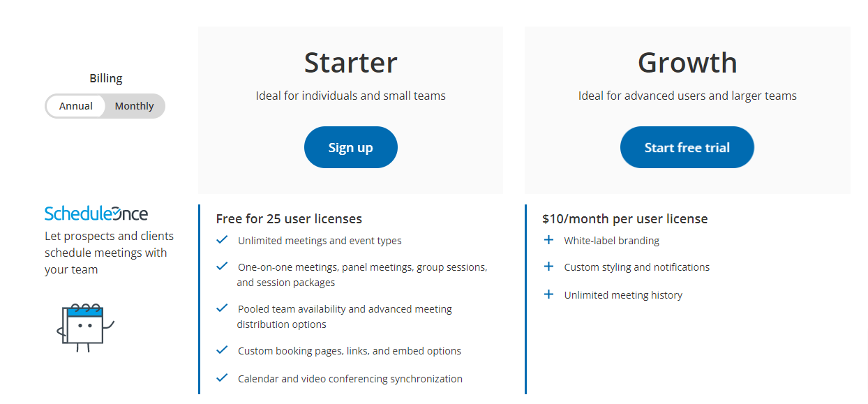This screenshot has height=404, width=868.
Task: Click the $10/month per user license label
Action: (625, 219)
